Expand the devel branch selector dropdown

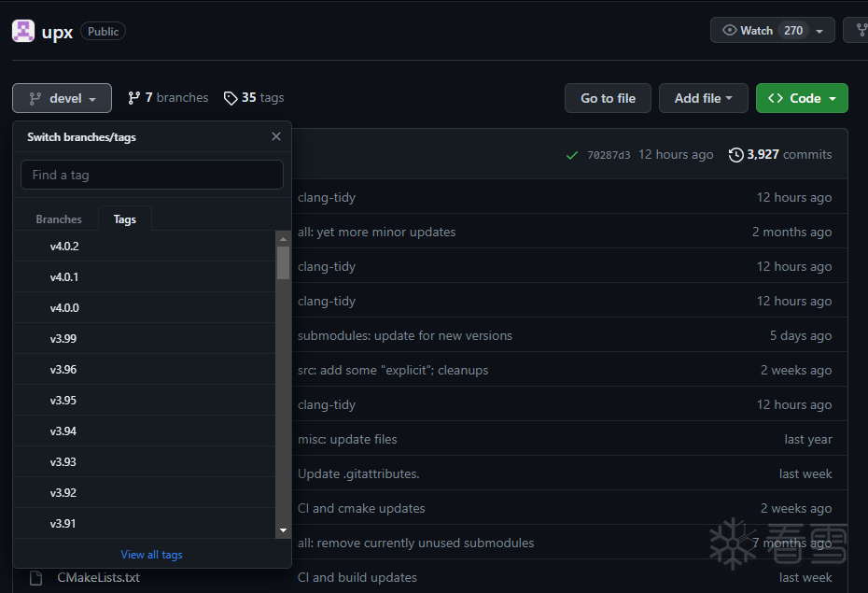(62, 98)
